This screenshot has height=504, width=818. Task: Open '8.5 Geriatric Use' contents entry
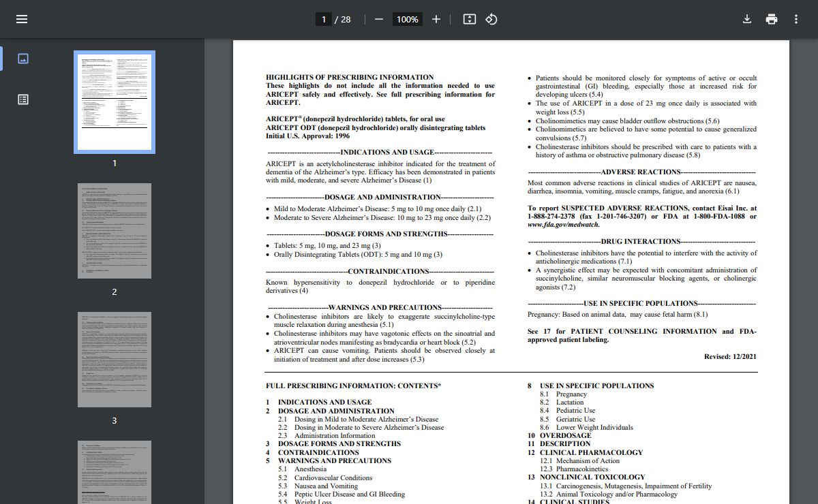tap(567, 420)
